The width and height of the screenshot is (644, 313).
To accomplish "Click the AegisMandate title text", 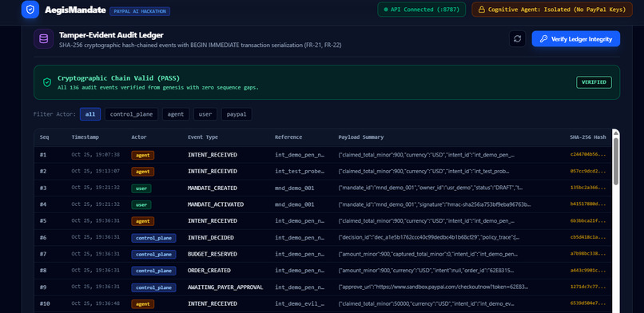I will coord(75,10).
